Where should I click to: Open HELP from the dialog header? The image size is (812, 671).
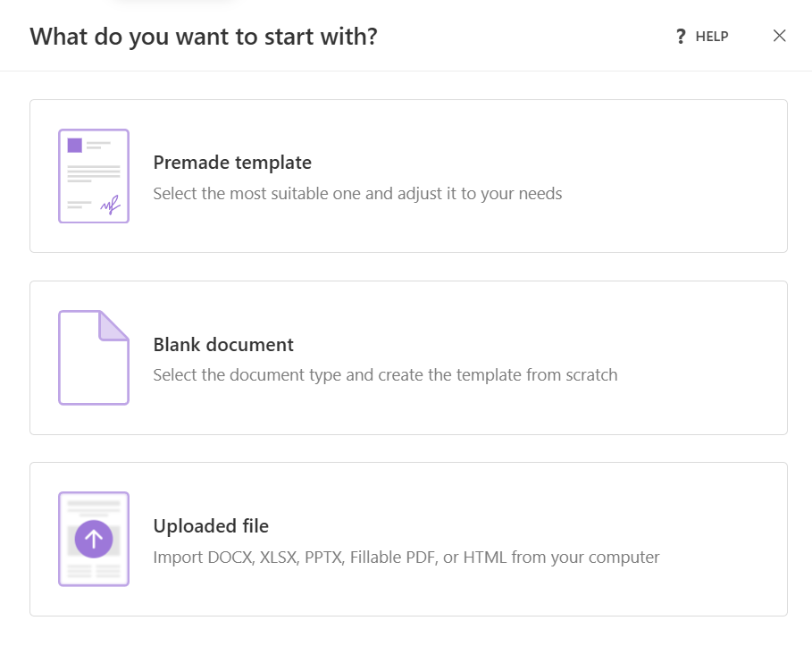pos(711,37)
